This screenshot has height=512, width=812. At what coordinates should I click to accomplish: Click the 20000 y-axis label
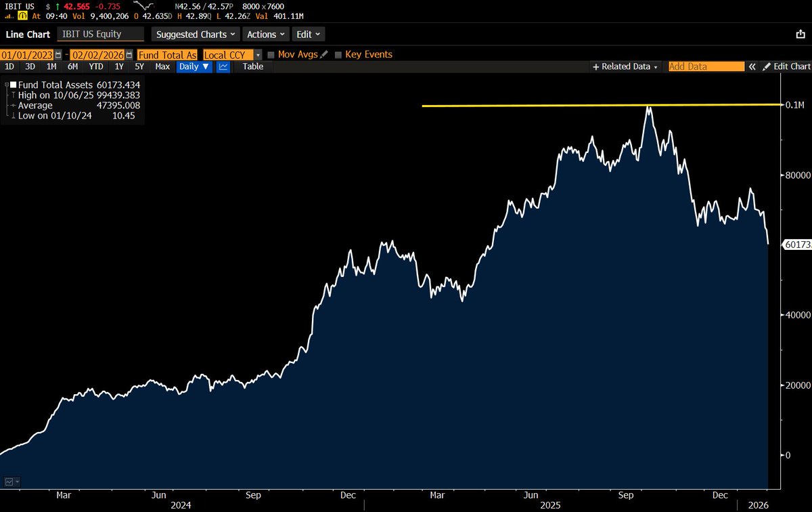tap(798, 385)
